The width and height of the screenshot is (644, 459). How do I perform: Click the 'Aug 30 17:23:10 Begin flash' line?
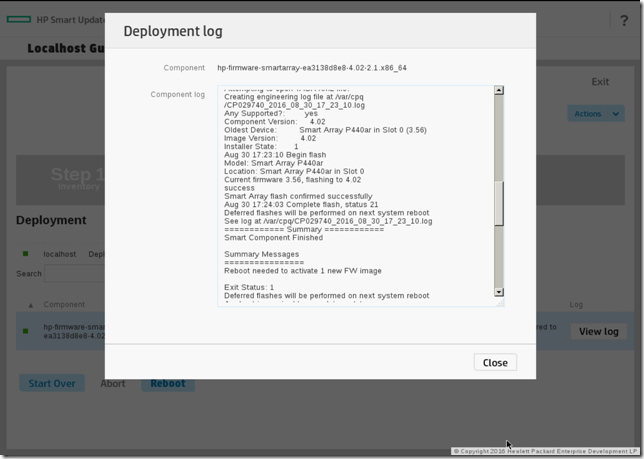pyautogui.click(x=275, y=155)
